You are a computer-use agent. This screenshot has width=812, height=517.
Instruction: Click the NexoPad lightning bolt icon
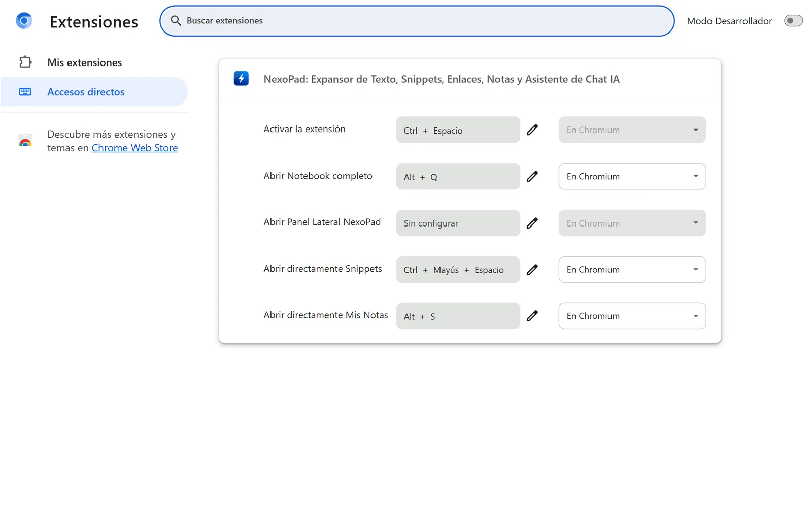pyautogui.click(x=241, y=79)
